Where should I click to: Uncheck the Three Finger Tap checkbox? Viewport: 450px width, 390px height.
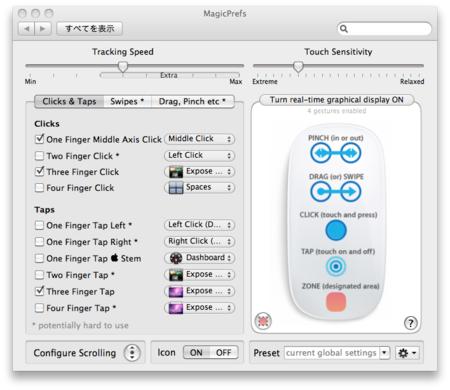click(x=39, y=291)
